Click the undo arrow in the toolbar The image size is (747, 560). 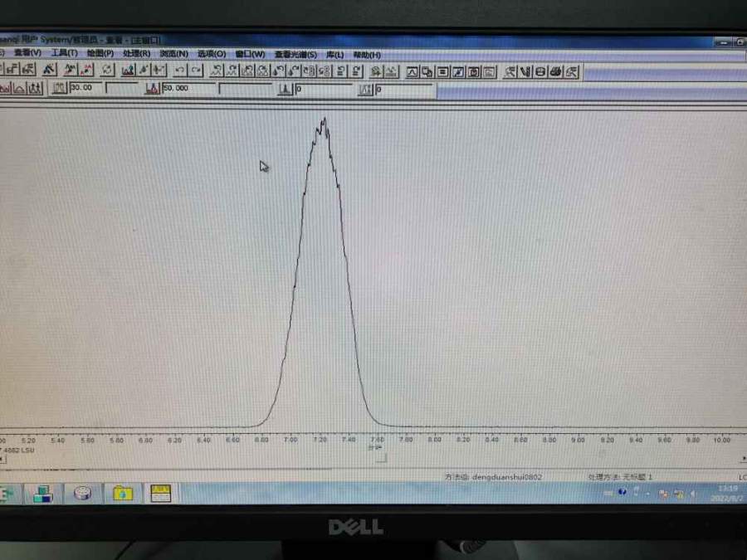coord(179,71)
